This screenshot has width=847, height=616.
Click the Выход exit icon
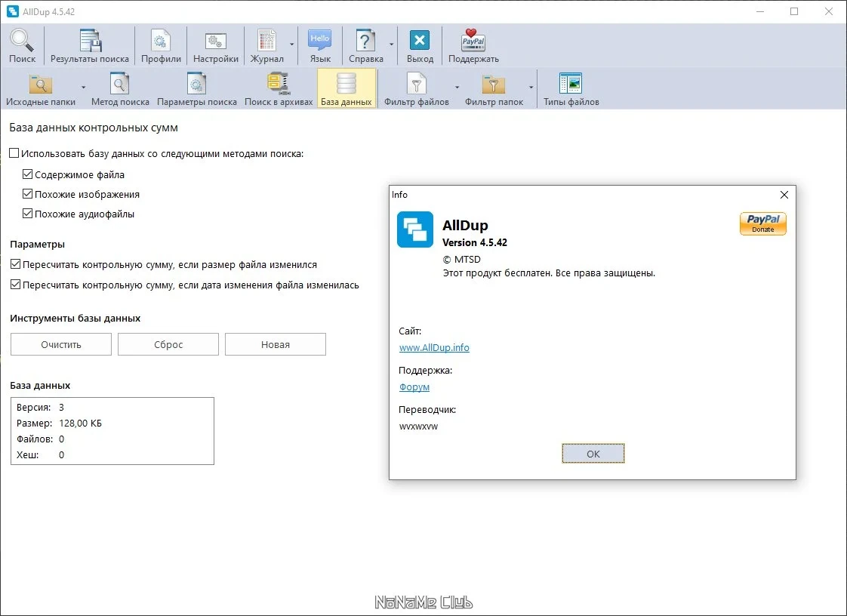pyautogui.click(x=420, y=41)
